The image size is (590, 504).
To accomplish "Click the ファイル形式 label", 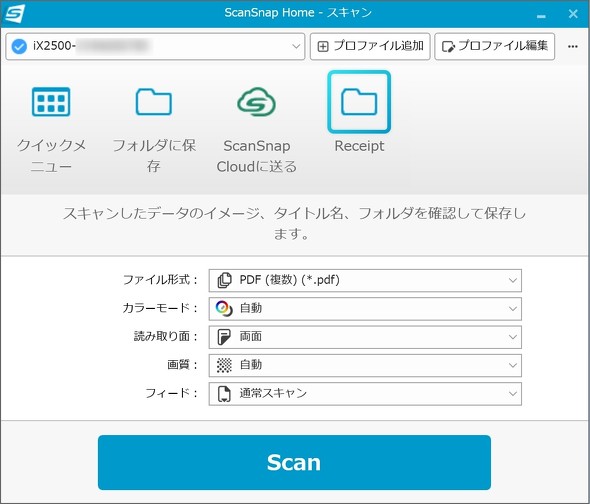I will coord(160,280).
